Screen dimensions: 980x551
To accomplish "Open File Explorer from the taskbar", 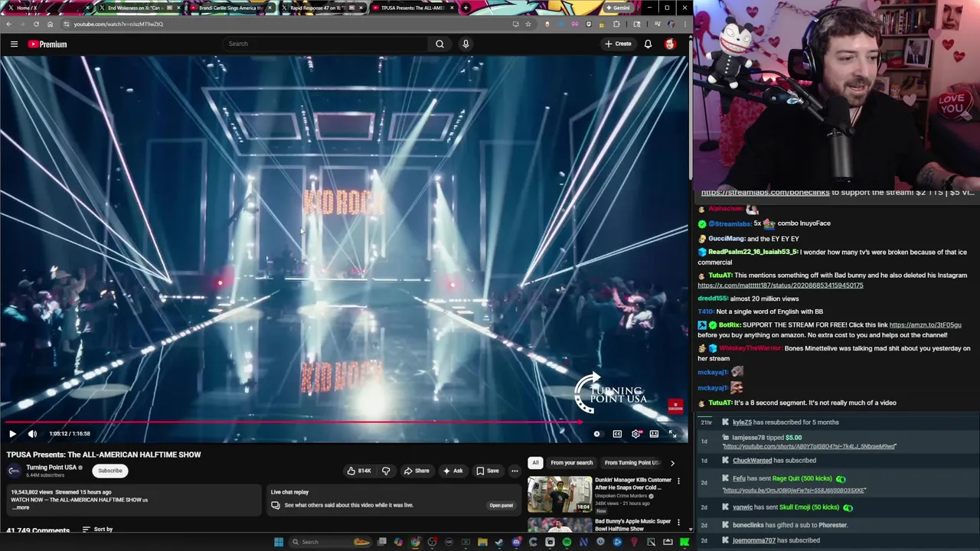I will click(x=482, y=542).
